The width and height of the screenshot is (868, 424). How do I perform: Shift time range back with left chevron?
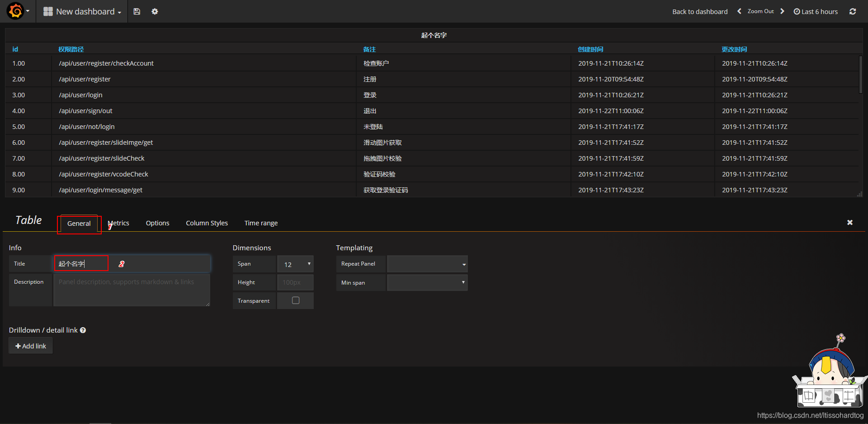click(x=739, y=11)
